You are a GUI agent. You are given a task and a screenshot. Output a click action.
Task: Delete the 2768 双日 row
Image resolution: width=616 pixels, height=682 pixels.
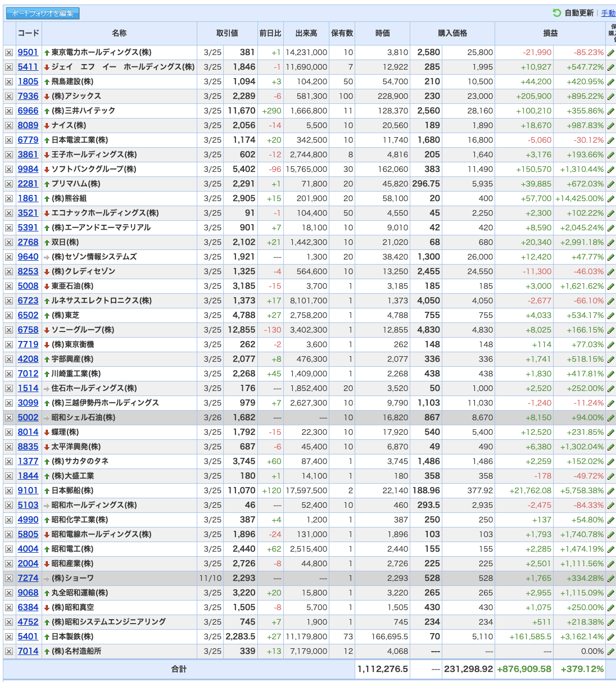point(9,242)
